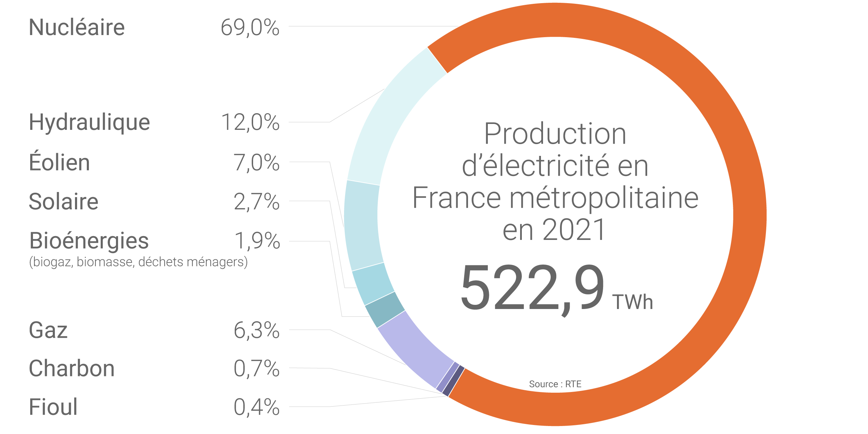868x434 pixels.
Task: Click the 6,3% gas percentage value
Action: pyautogui.click(x=257, y=330)
